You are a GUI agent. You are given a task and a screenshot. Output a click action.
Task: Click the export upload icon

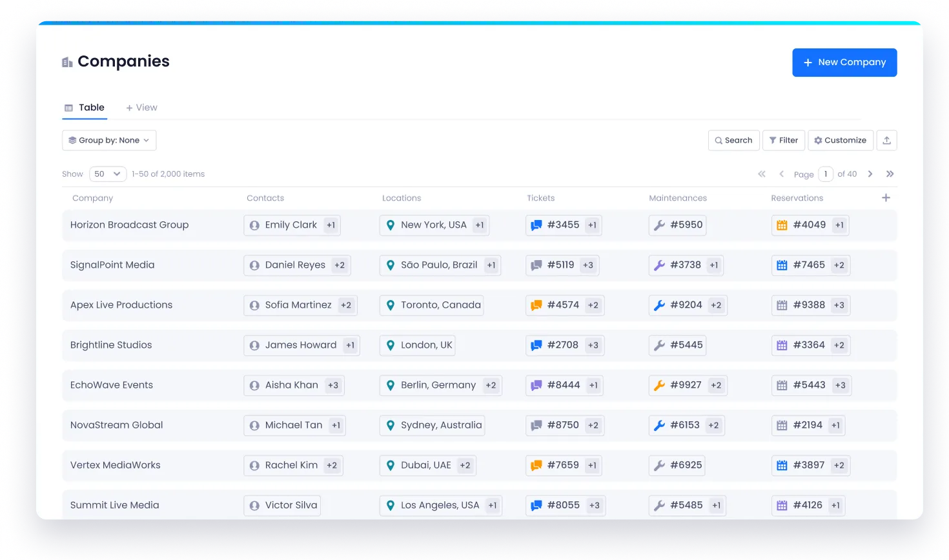tap(887, 140)
